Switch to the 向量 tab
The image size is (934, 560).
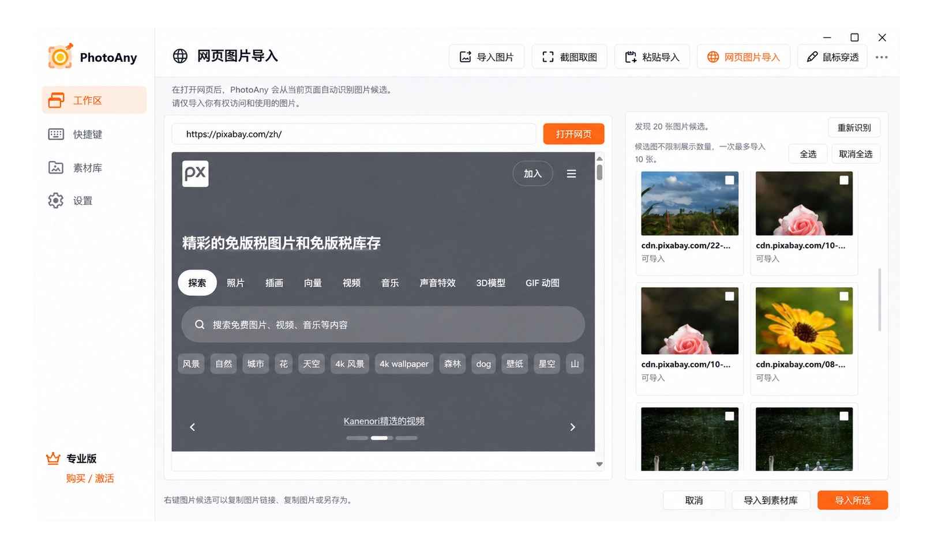(313, 283)
